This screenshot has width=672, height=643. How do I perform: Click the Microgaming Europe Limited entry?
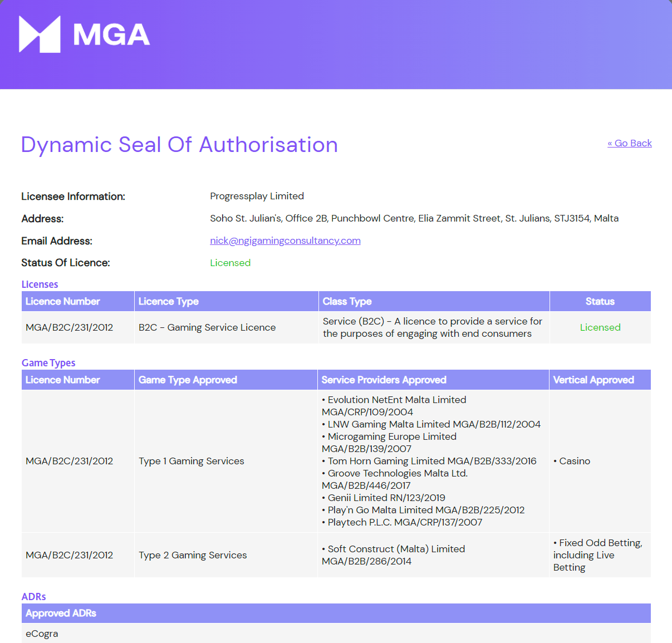389,443
